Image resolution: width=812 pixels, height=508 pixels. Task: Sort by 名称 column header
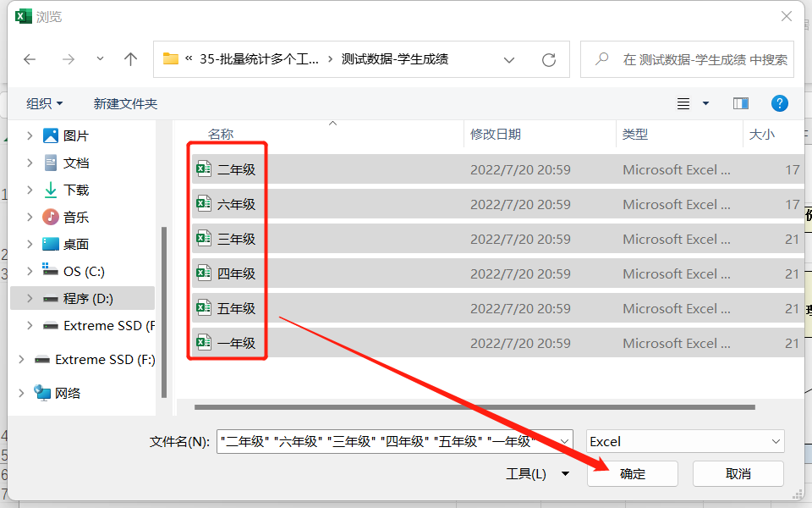(221, 135)
